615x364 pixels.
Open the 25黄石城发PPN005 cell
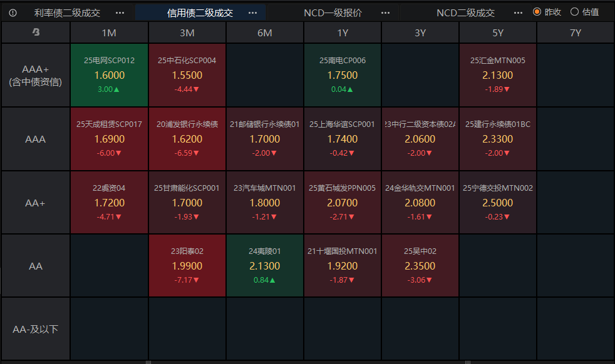pos(343,203)
